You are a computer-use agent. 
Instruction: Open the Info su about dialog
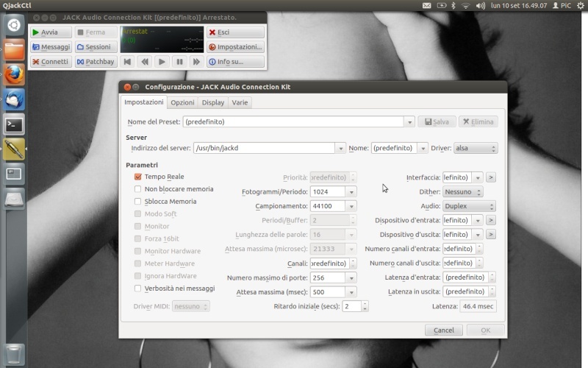point(235,62)
